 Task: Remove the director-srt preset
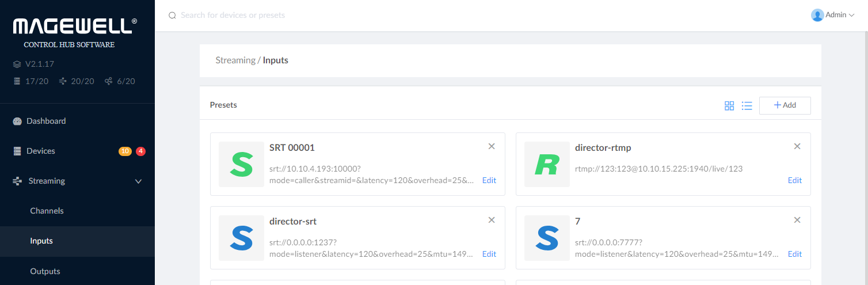point(492,220)
